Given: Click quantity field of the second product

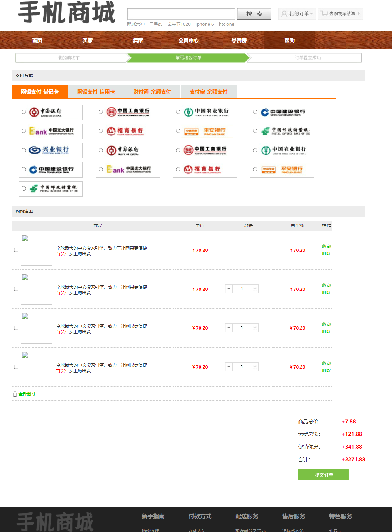Looking at the screenshot, I should coord(242,289).
